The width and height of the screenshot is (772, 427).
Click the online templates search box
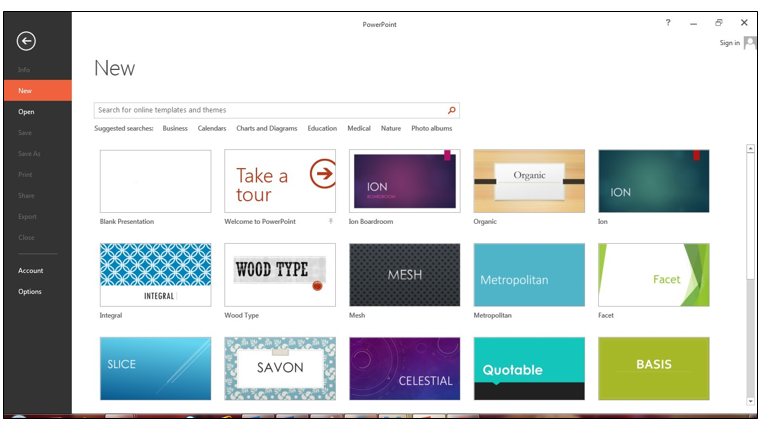pyautogui.click(x=270, y=111)
